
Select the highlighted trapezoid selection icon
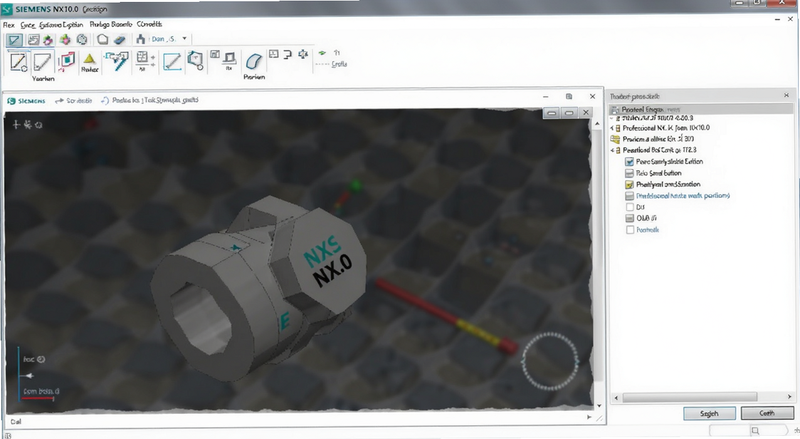14,39
